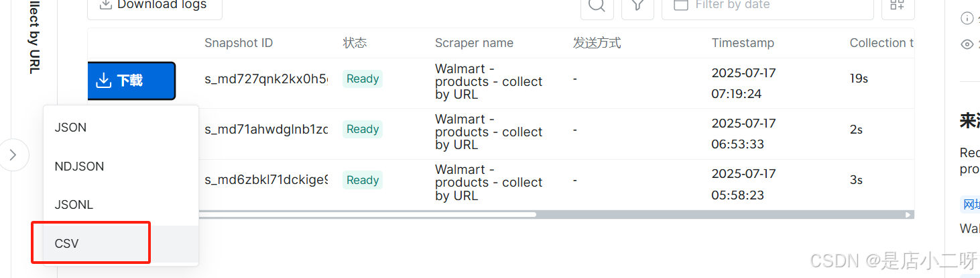Open the filter funnel icon
Screen dimensions: 980x278
point(637,5)
